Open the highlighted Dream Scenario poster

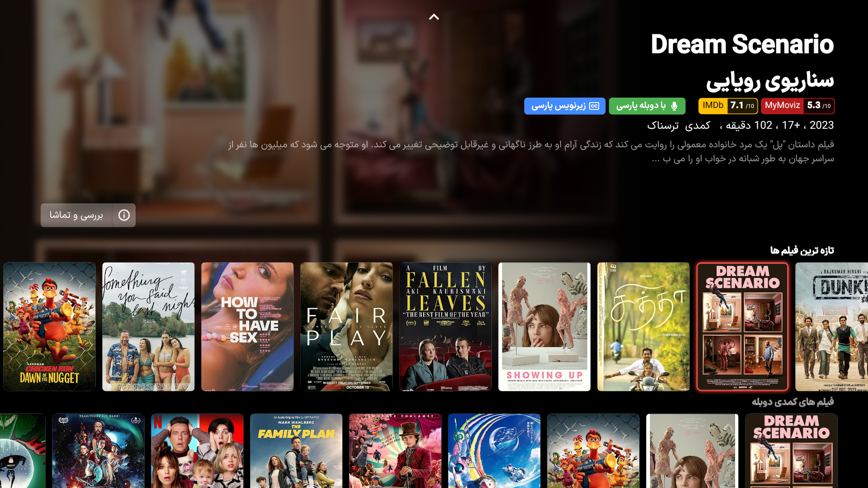point(742,326)
